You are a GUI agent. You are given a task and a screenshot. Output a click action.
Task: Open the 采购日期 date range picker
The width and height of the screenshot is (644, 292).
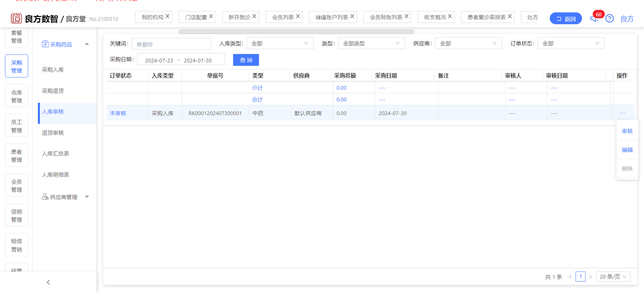pos(181,59)
